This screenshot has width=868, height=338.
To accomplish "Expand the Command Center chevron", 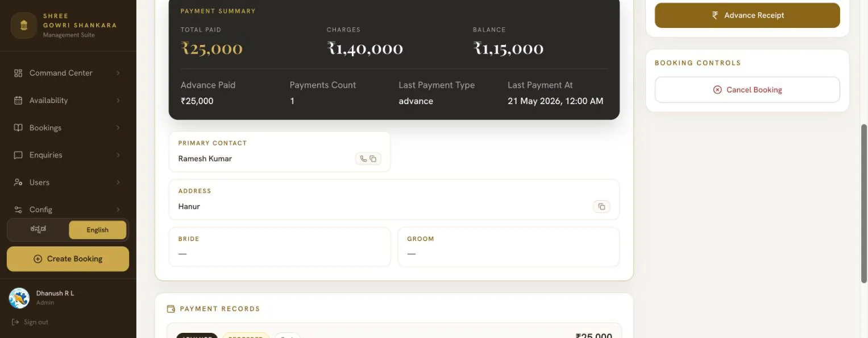I will (118, 73).
